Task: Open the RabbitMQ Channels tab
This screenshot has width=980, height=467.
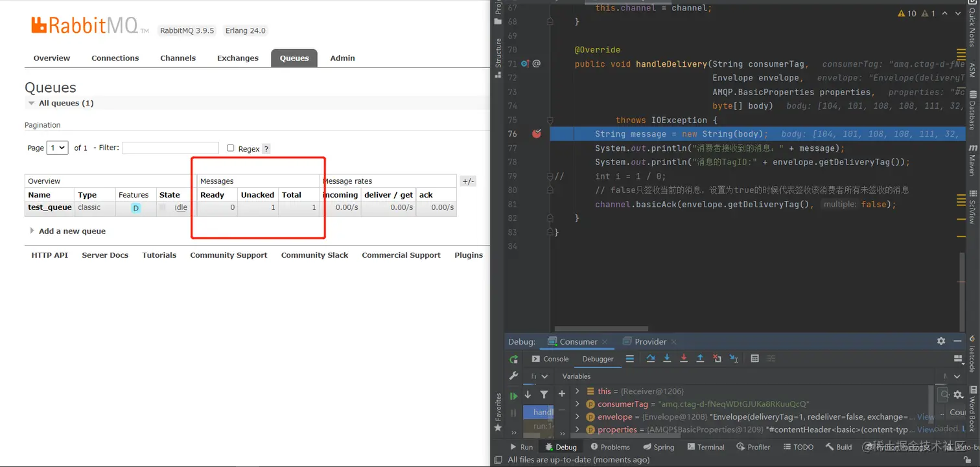Action: (x=178, y=58)
